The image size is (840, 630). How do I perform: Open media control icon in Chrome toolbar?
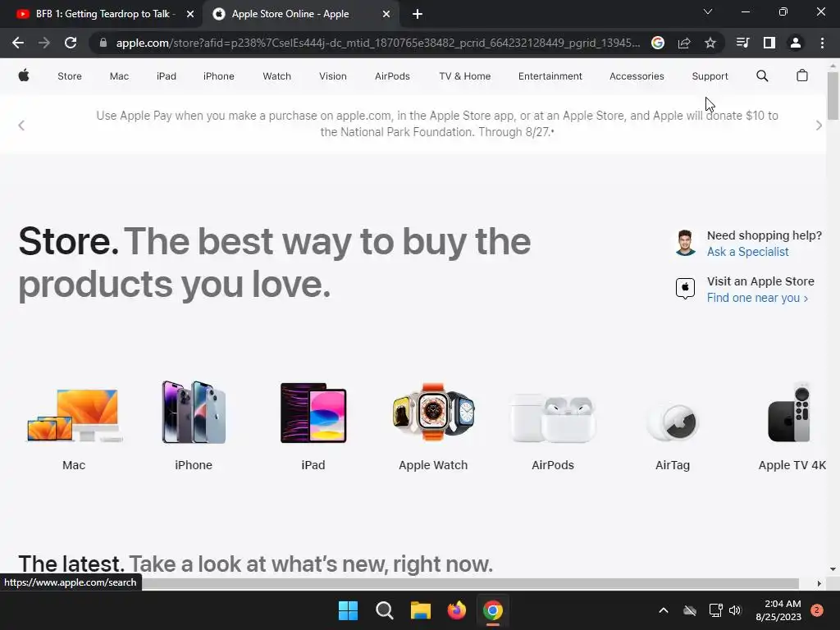pos(742,43)
